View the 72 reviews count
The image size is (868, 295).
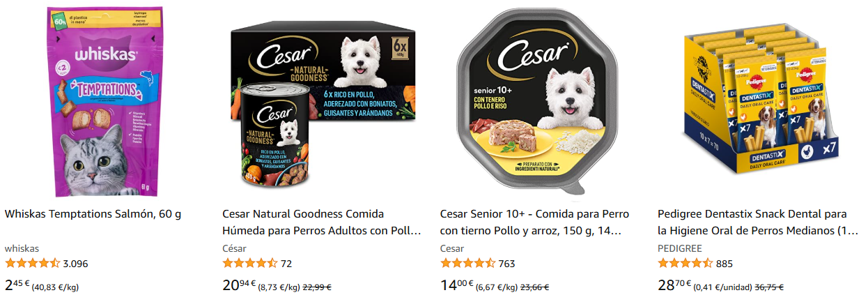(x=286, y=264)
